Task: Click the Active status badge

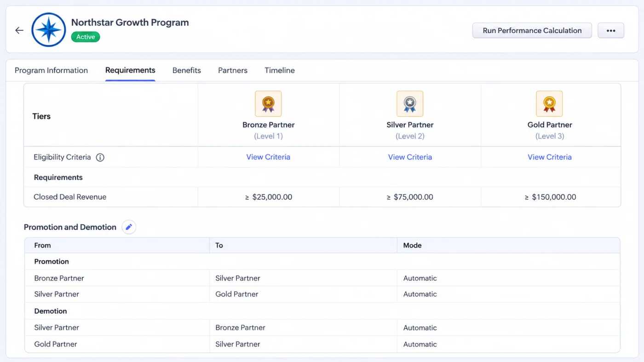Action: (86, 37)
